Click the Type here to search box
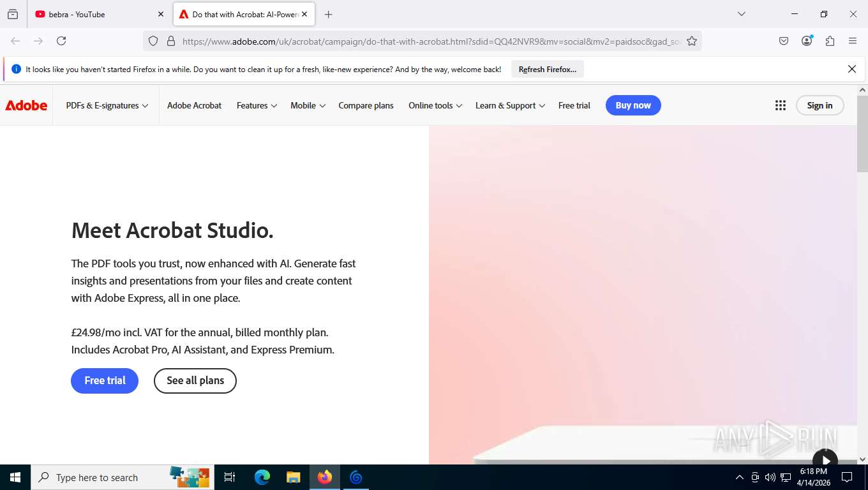 [x=123, y=477]
